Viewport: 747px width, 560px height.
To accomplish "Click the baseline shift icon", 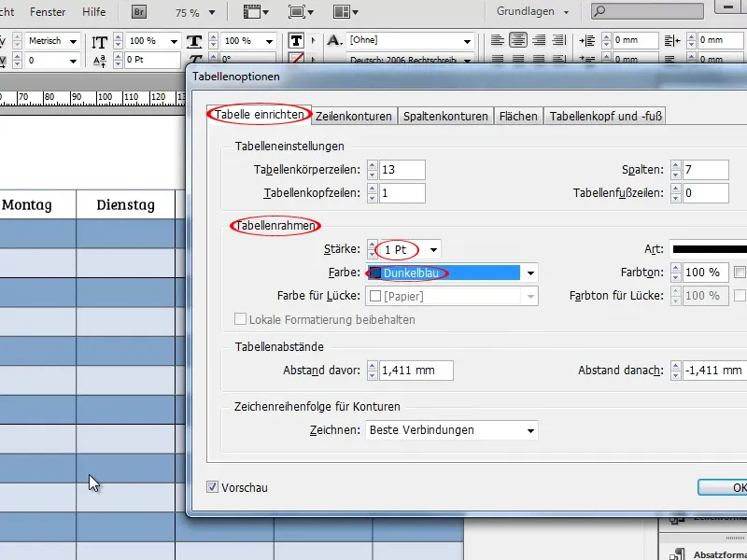I will [x=100, y=61].
